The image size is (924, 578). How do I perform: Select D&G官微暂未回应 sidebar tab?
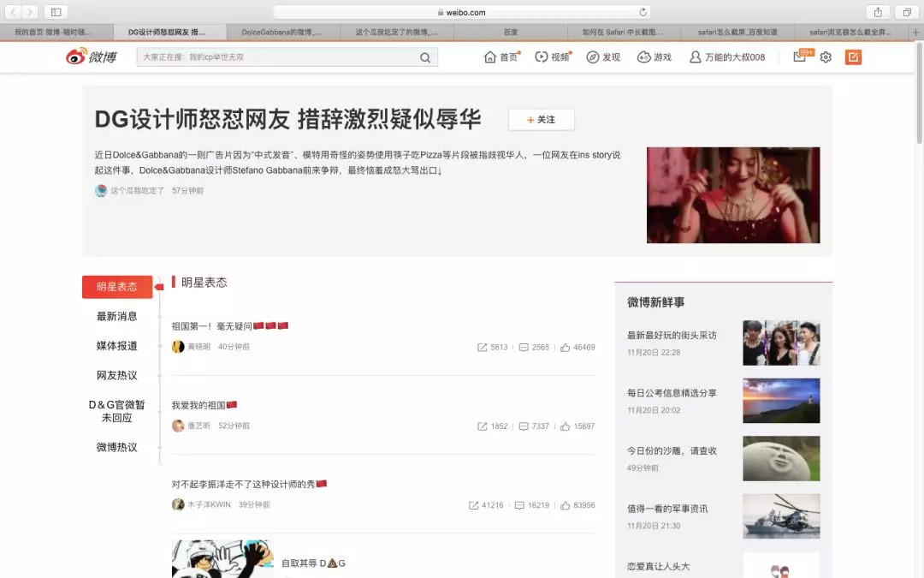(x=116, y=411)
